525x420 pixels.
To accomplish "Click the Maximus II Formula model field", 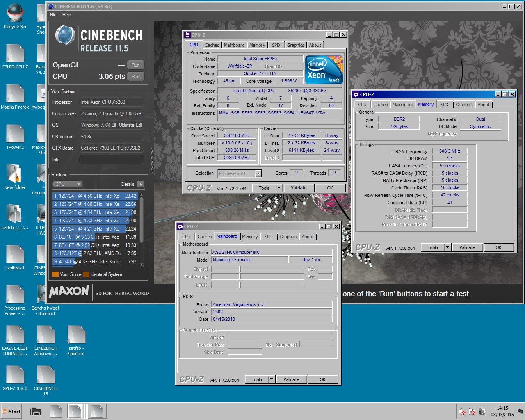I will tap(250, 260).
